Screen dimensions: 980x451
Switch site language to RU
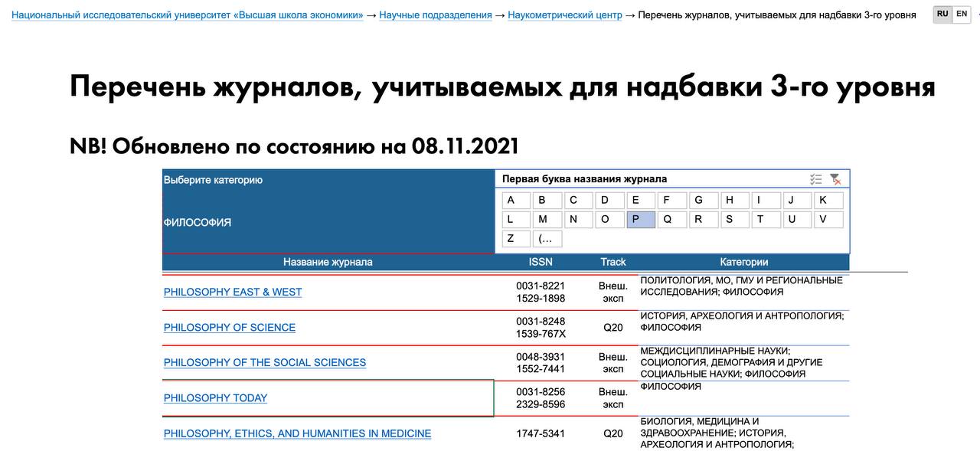[942, 15]
